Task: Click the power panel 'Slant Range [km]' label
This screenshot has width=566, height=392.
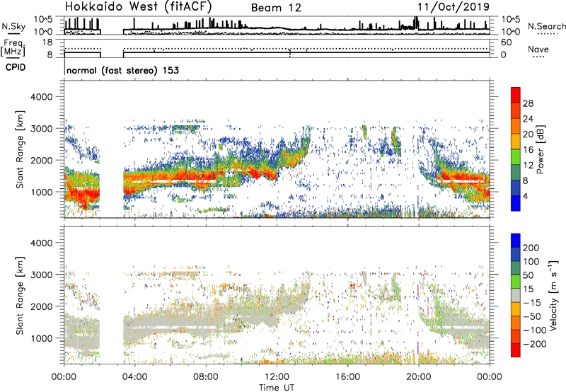Action: [x=20, y=149]
